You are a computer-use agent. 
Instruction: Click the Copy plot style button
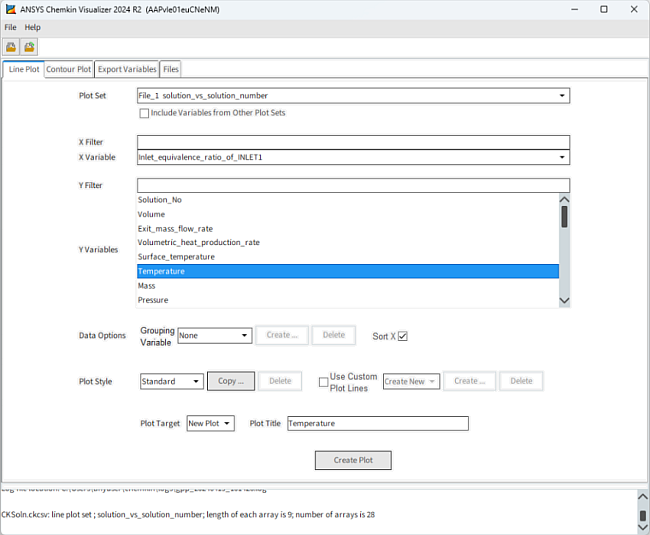click(x=231, y=381)
